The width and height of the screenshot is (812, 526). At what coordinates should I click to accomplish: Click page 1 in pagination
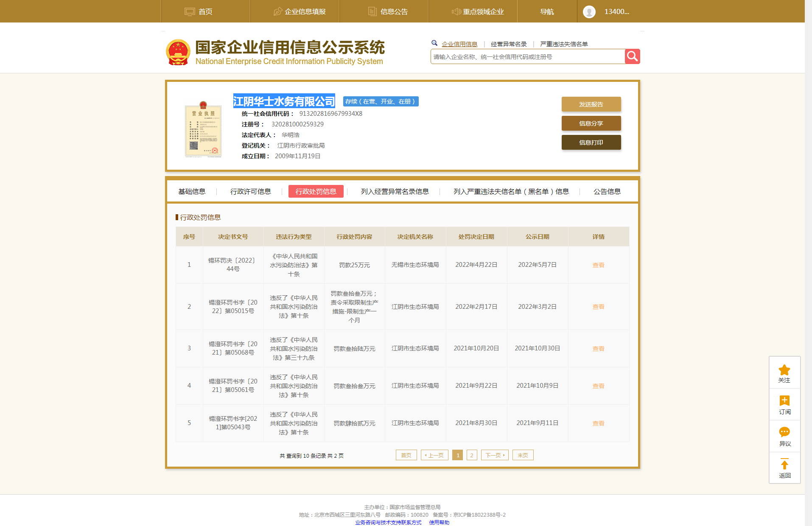tap(458, 455)
